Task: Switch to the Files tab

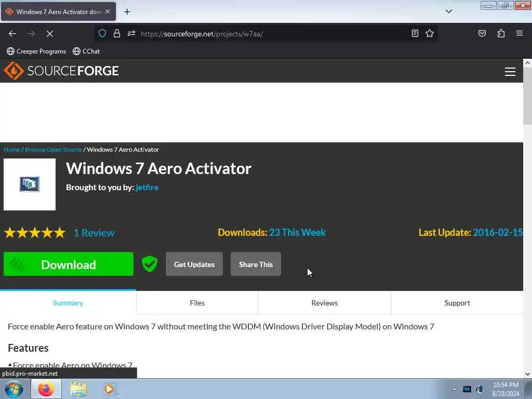Action: click(197, 303)
